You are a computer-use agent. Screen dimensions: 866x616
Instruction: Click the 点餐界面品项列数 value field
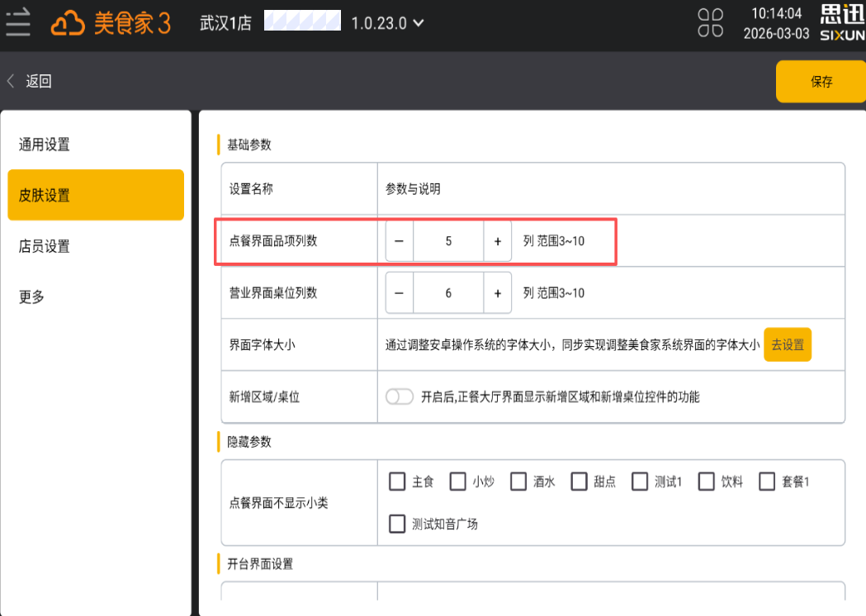[448, 241]
